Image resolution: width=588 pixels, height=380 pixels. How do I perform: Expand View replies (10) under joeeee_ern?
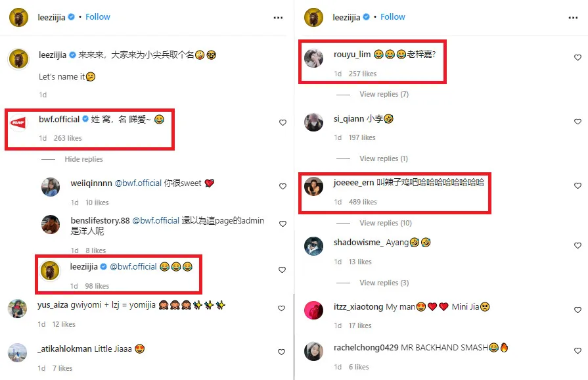point(386,223)
